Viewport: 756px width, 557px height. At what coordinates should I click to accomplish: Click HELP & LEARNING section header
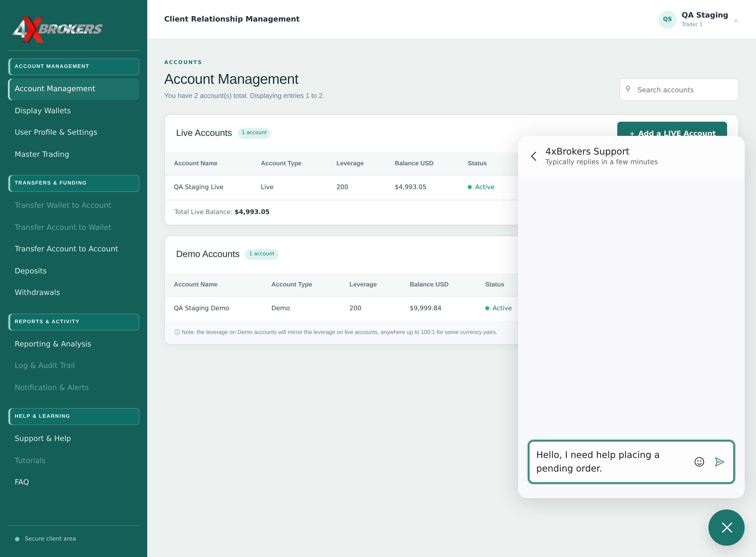[x=74, y=416]
